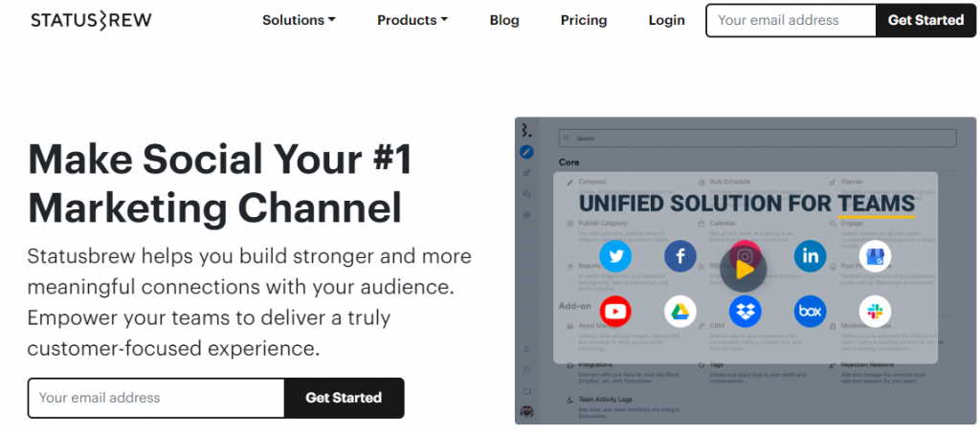
Task: Open the Statusbrew logo home link
Action: pos(91,21)
